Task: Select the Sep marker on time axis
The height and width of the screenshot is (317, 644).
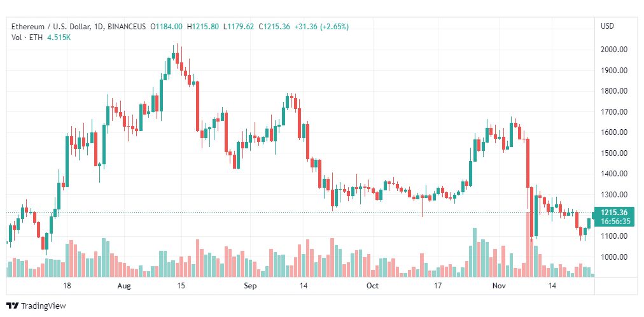Action: pos(250,286)
